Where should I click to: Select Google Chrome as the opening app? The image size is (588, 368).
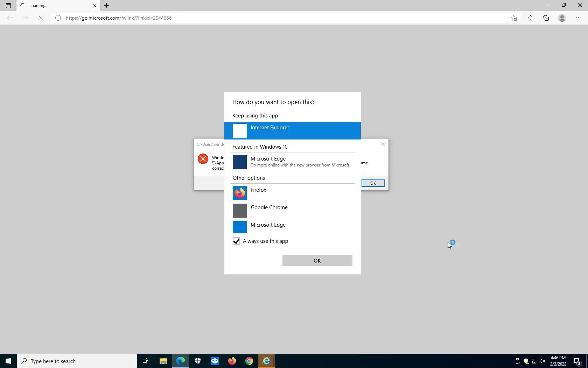(x=292, y=211)
